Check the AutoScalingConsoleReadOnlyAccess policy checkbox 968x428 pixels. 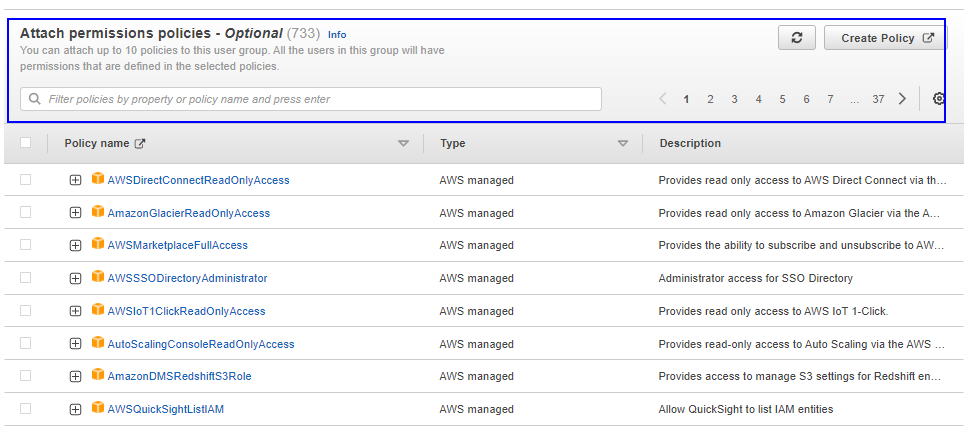click(25, 343)
